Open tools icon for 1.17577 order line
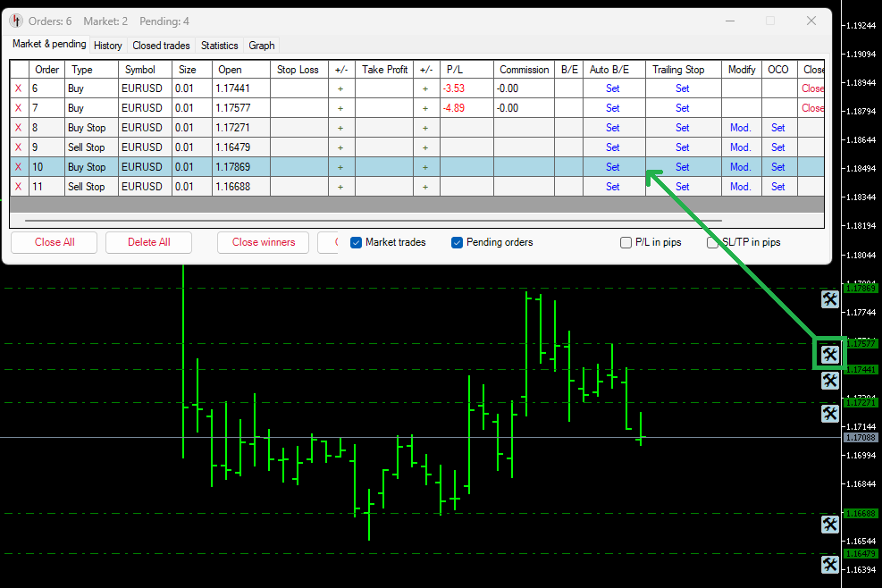 click(x=829, y=354)
